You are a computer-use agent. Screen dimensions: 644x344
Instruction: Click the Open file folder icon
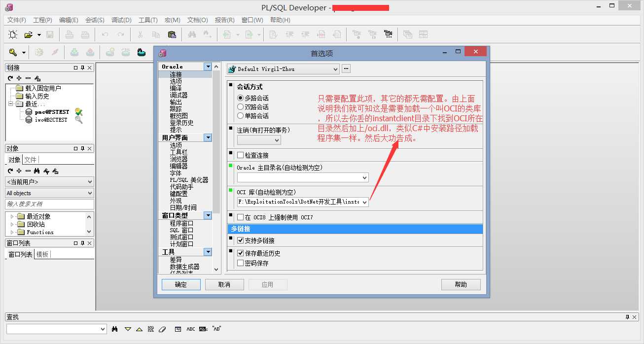tap(28, 34)
